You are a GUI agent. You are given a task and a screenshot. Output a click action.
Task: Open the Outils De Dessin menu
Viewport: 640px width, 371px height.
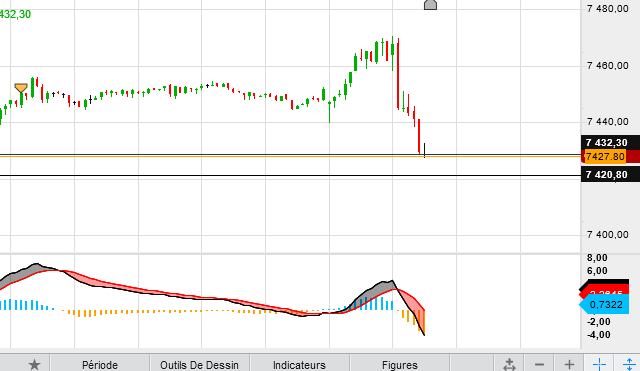[199, 364]
